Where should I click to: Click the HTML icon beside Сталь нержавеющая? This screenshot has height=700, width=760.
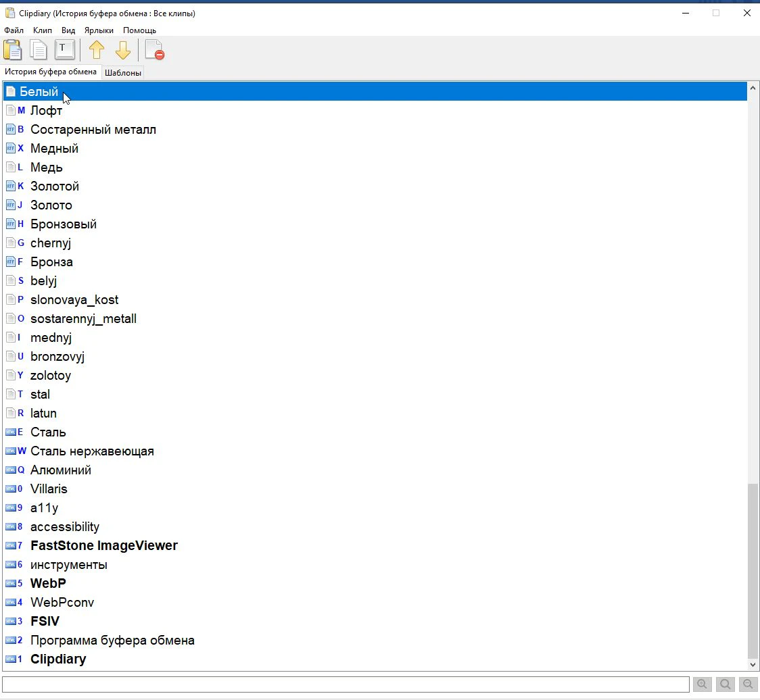point(11,451)
